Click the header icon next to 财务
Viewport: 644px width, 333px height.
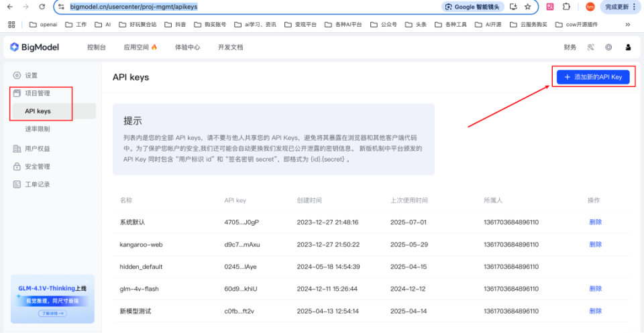tap(590, 48)
